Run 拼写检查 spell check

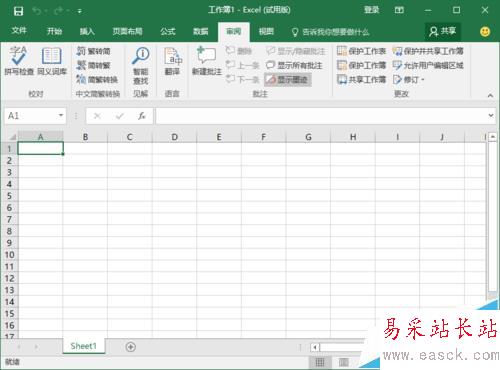point(19,61)
